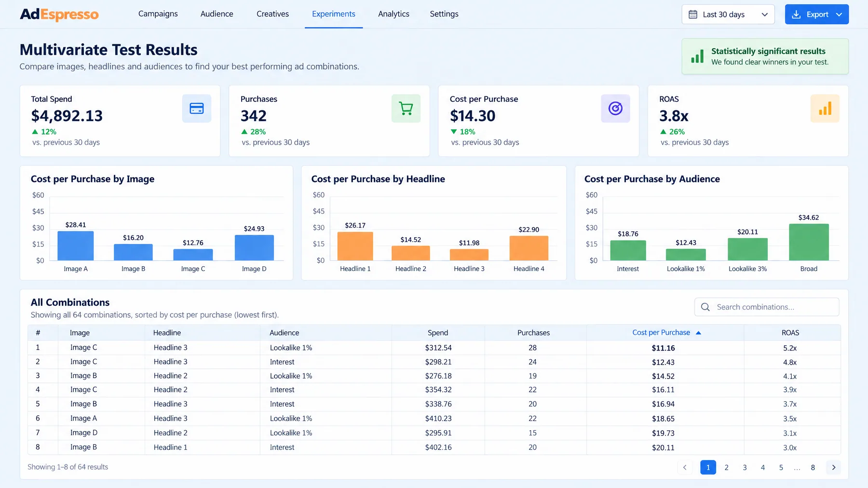The image size is (868, 488).
Task: Click the credit card icon on Total Spend card
Action: (197, 108)
